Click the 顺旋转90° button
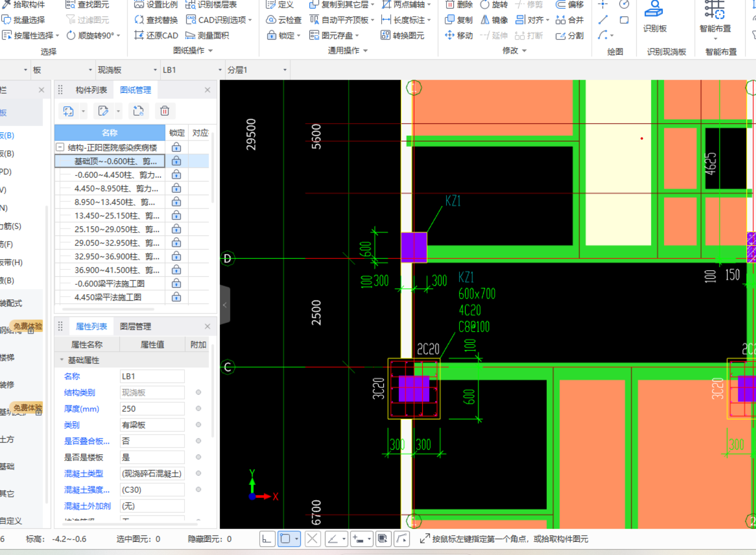The height and width of the screenshot is (555, 756). tap(93, 35)
